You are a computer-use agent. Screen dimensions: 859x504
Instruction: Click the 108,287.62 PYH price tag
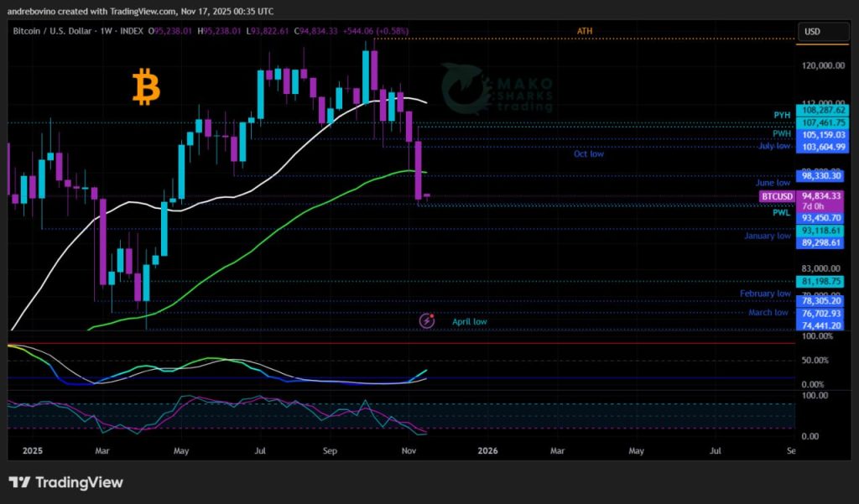tap(821, 110)
